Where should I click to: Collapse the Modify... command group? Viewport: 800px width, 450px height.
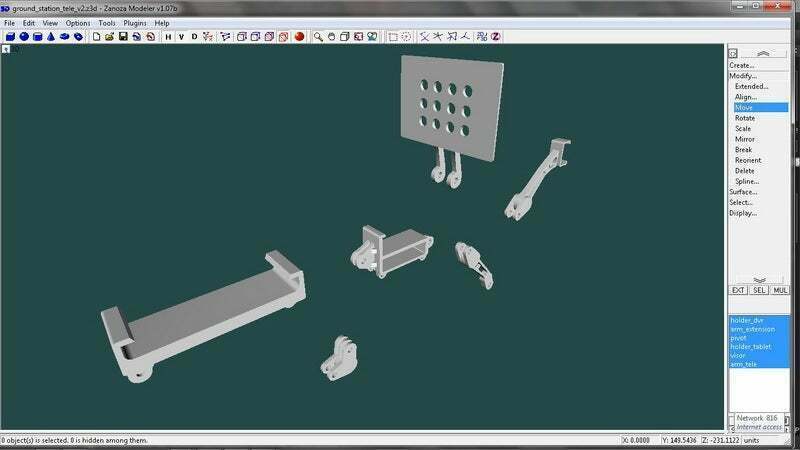(x=742, y=76)
